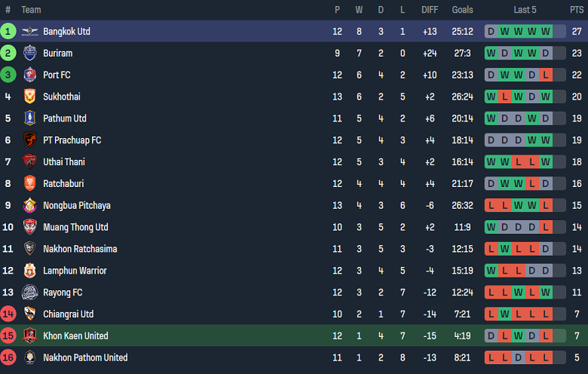This screenshot has height=374, width=588.
Task: Sort table by PTS column header
Action: pos(577,10)
